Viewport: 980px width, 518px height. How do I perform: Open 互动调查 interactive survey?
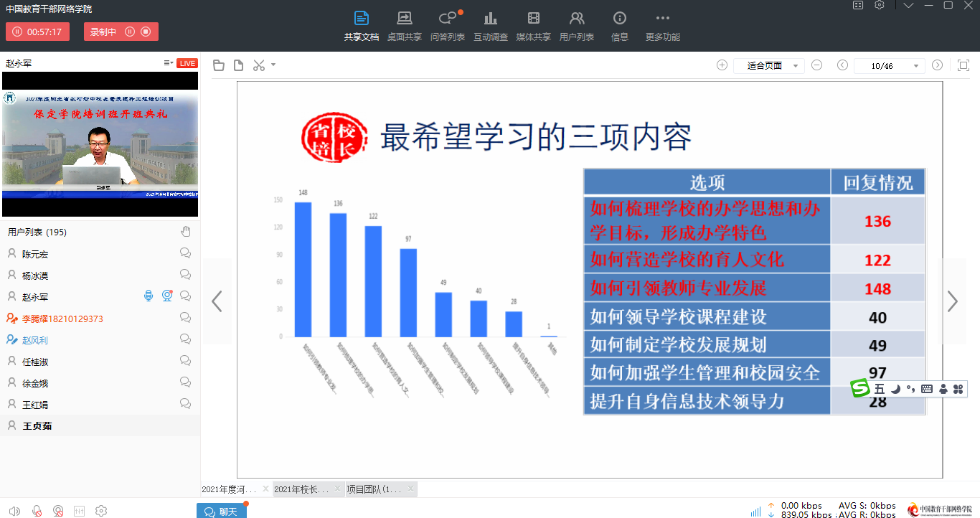[x=490, y=26]
